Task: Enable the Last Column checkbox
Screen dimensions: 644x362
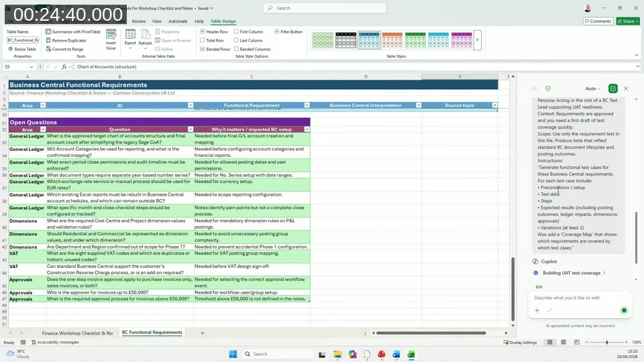Action: tap(237, 40)
